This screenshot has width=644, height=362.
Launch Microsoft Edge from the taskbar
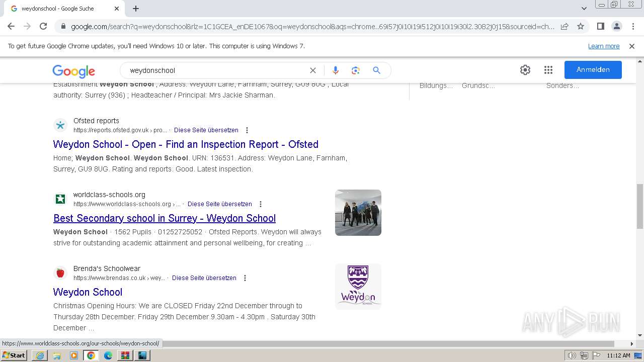coord(108,355)
